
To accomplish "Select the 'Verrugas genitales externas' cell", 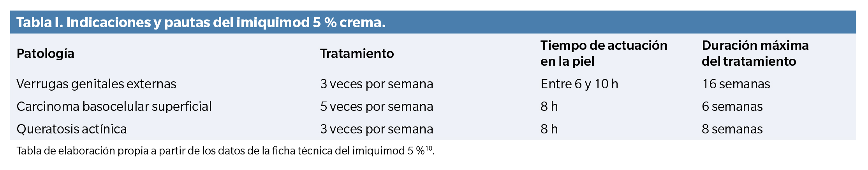I will coord(96,84).
